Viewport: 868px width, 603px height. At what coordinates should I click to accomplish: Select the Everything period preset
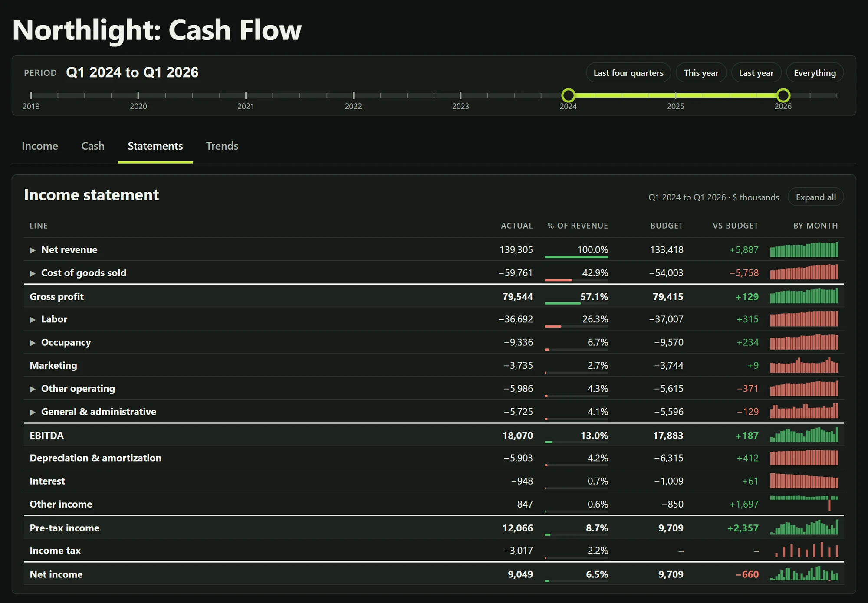click(x=815, y=73)
